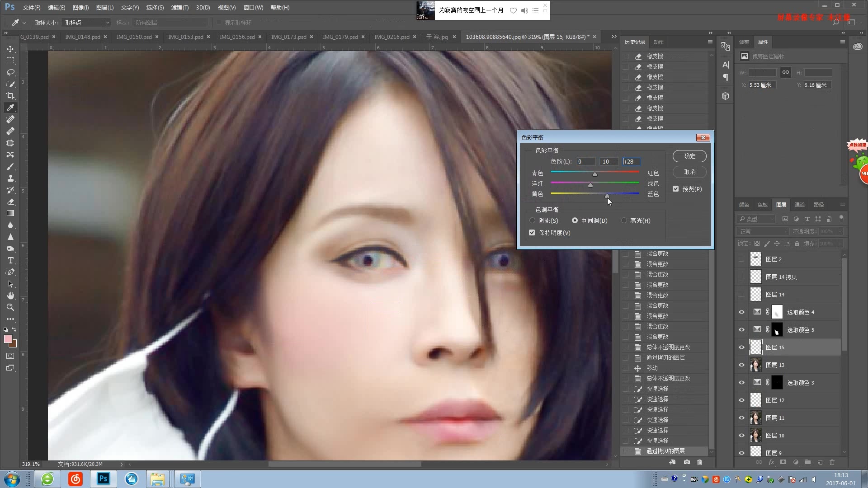The width and height of the screenshot is (868, 488).
Task: Click the Yellow-Blue slider handle
Action: click(607, 195)
